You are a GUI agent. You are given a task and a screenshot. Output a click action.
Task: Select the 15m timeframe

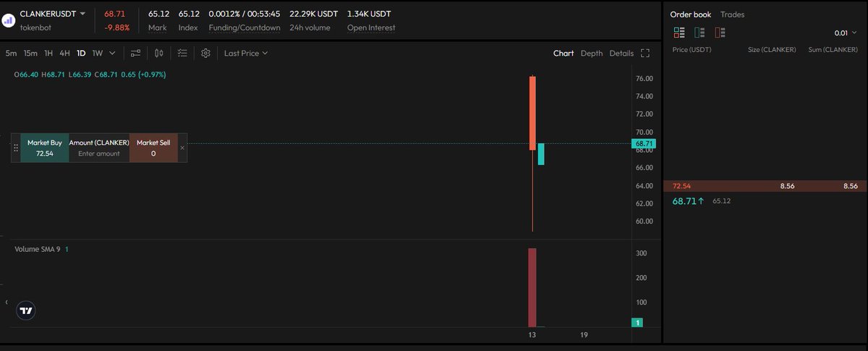tap(30, 53)
